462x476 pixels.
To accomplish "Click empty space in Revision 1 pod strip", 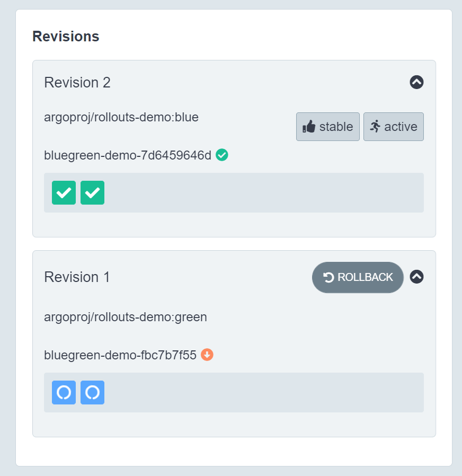I will [x=265, y=392].
